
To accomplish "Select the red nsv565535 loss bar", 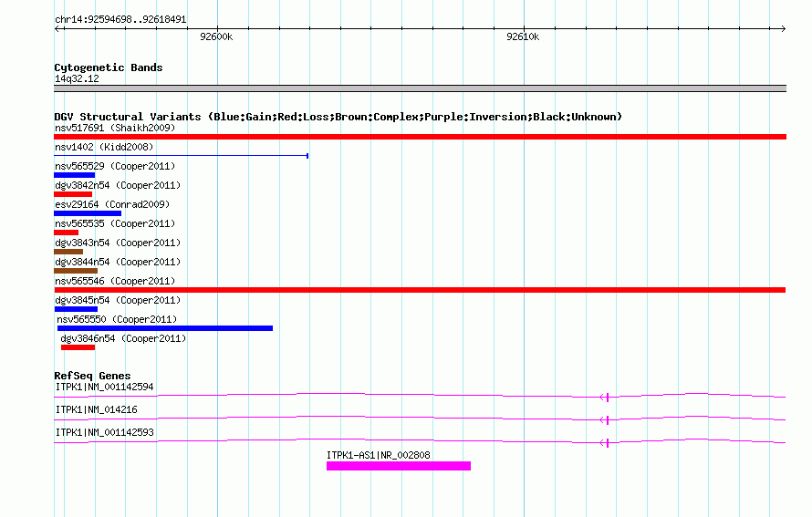I will click(x=67, y=233).
